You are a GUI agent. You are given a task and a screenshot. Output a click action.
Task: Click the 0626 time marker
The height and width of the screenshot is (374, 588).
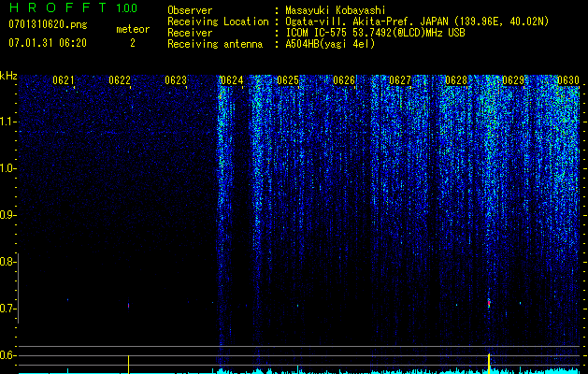tap(344, 80)
